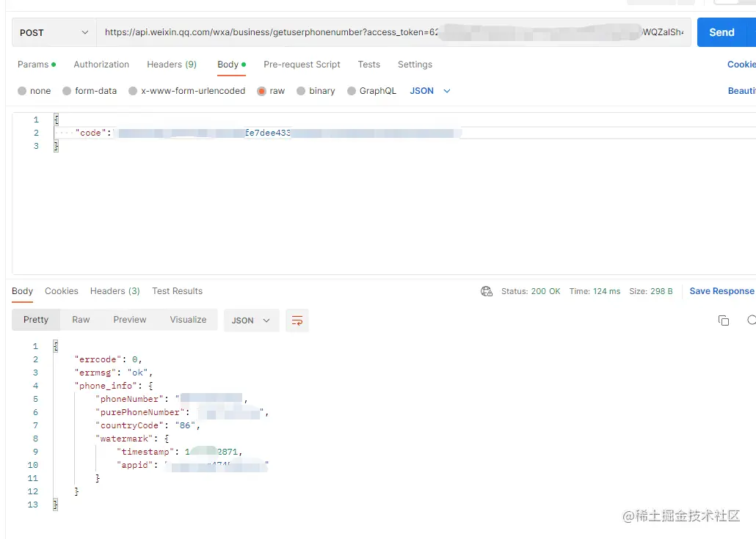Click Save Response
This screenshot has width=756, height=539.
point(722,291)
